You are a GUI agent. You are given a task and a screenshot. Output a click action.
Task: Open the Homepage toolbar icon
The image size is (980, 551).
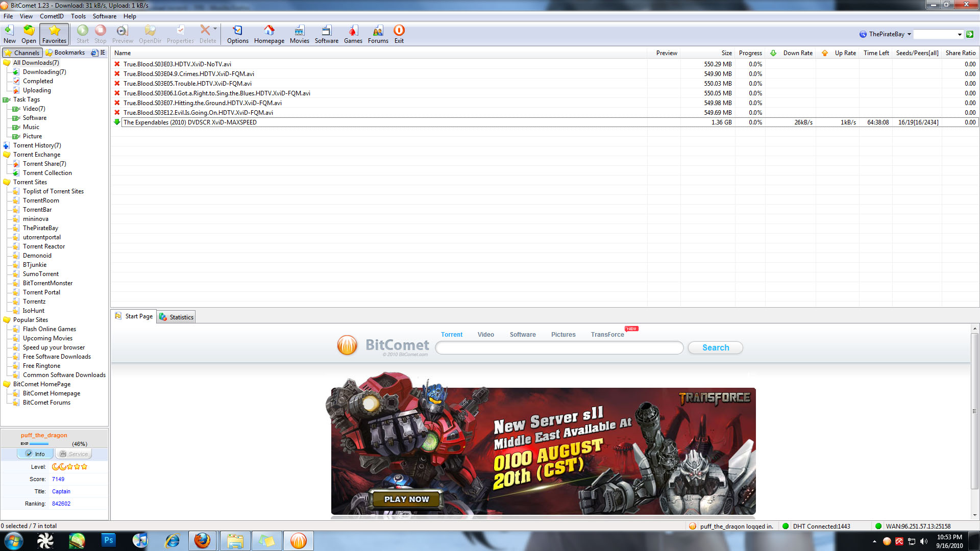pos(269,34)
